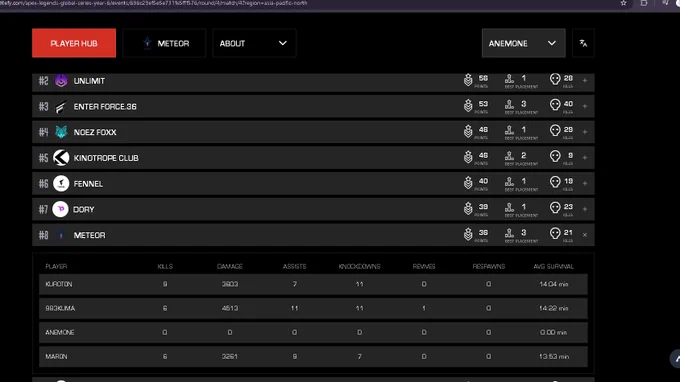The width and height of the screenshot is (680, 382).
Task: Expand the About dropdown menu
Action: pyautogui.click(x=254, y=43)
